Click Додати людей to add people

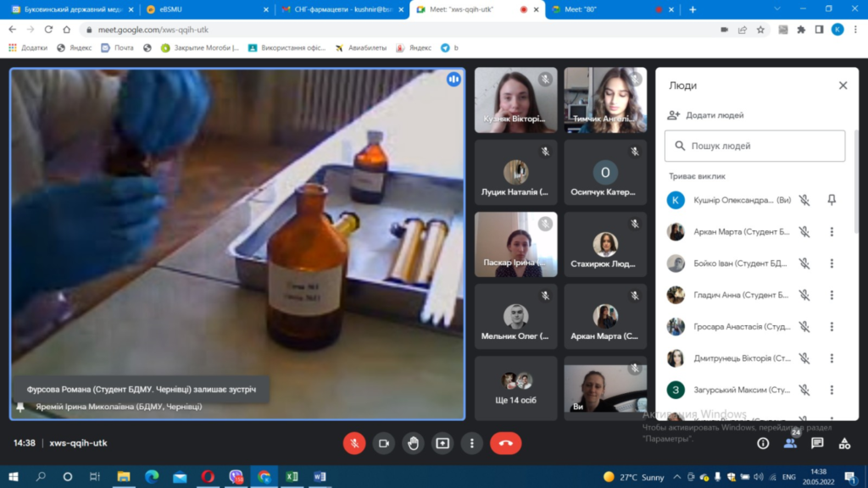tap(706, 115)
